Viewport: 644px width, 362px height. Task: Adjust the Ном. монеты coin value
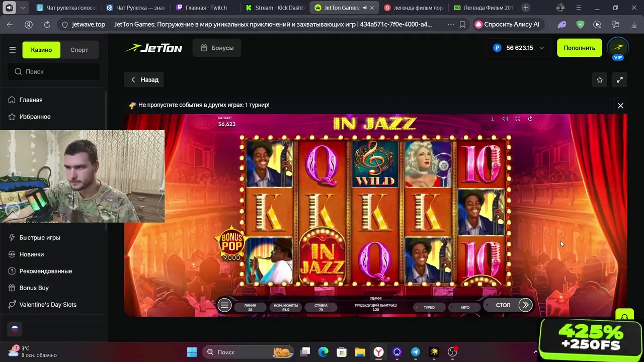coord(286,307)
